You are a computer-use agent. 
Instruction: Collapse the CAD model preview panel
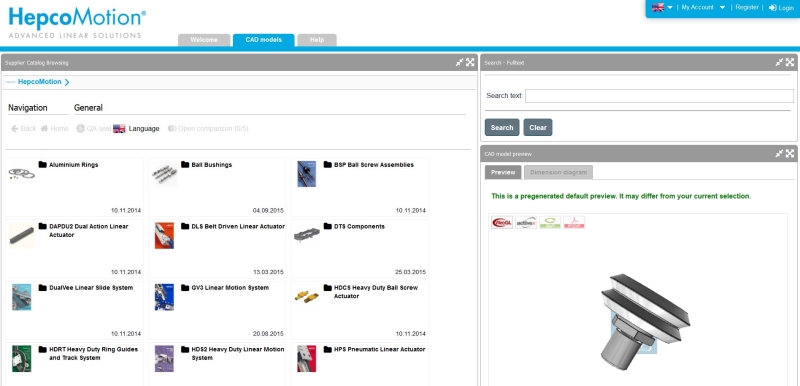point(779,153)
